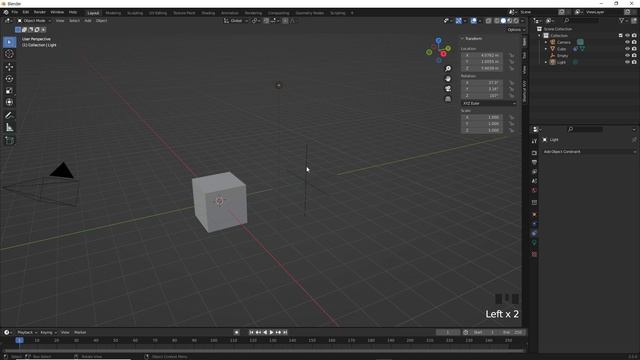Switch to the Shading workspace tab

click(x=208, y=13)
